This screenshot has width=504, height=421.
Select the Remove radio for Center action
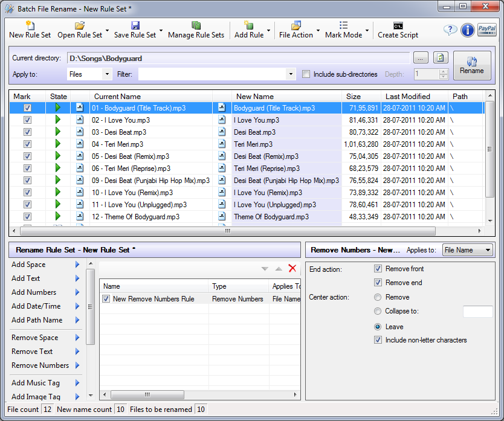click(x=378, y=296)
